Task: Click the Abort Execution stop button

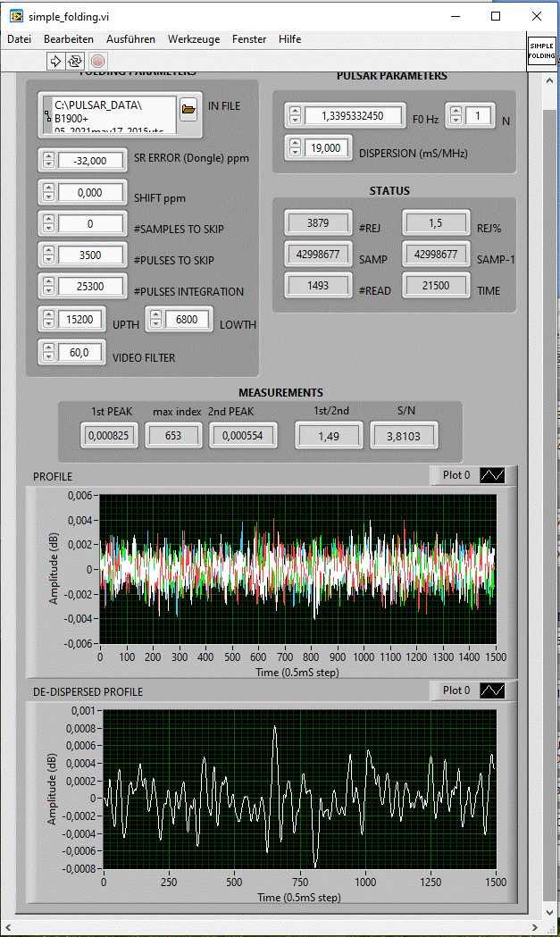Action: pos(98,61)
